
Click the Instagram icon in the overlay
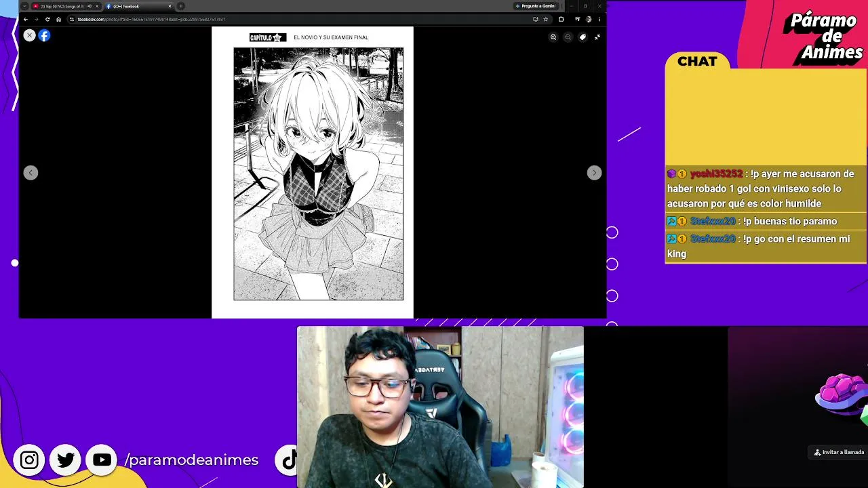29,460
